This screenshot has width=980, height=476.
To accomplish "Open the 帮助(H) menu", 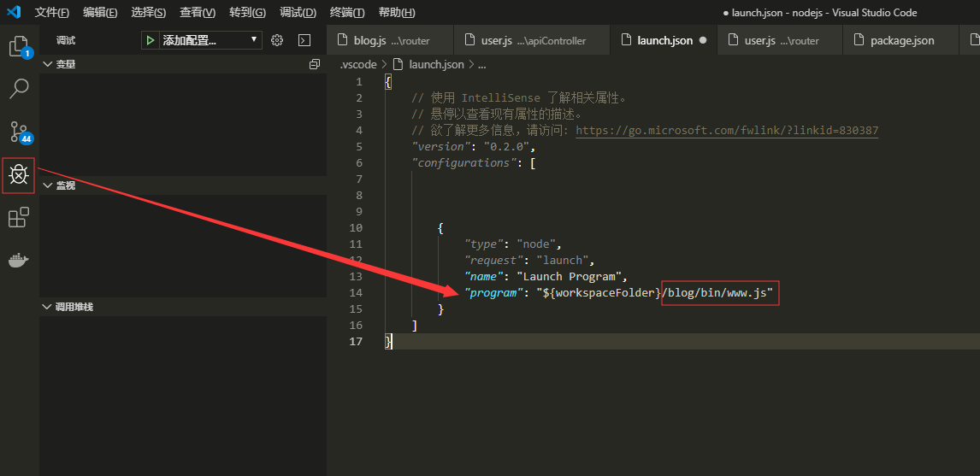I will click(x=396, y=13).
